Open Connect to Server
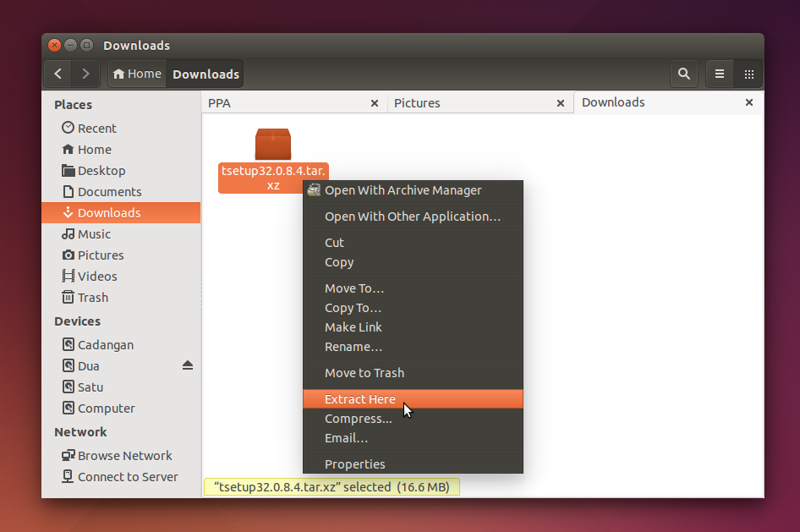 [x=121, y=477]
